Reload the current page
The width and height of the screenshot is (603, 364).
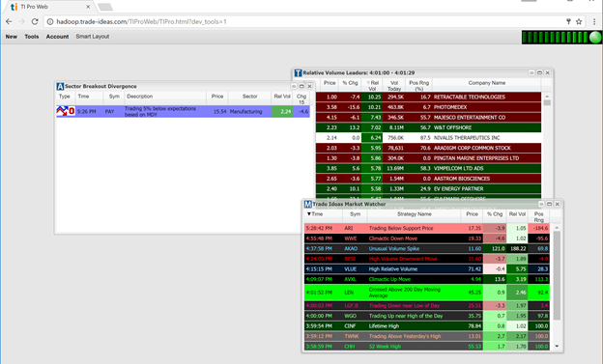point(35,21)
